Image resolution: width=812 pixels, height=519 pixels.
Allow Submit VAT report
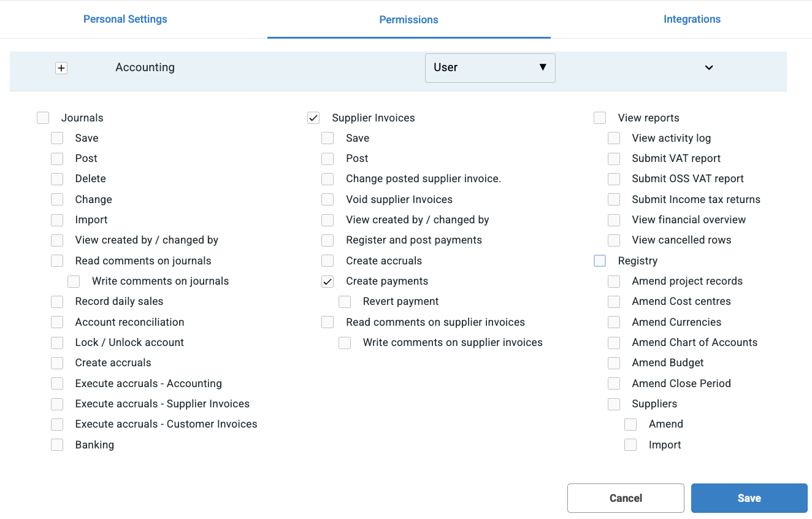614,159
